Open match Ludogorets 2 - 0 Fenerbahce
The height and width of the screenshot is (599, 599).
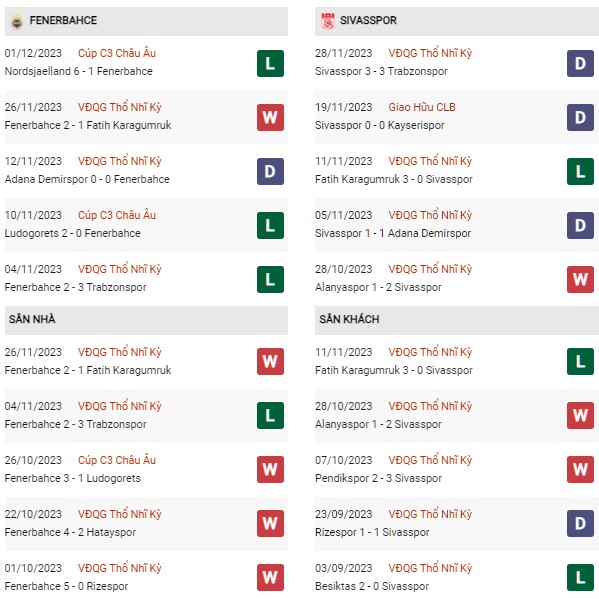pyautogui.click(x=73, y=233)
